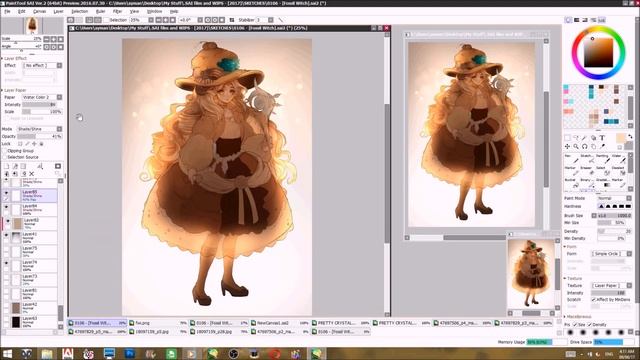Swap foreground and background colors
Screen dimensions: 640x360
(x=630, y=136)
